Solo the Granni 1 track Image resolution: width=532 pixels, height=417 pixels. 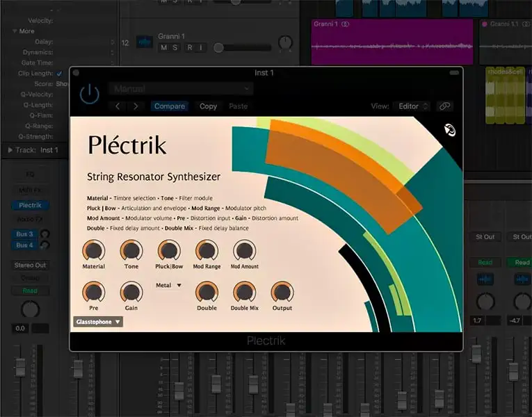175,48
